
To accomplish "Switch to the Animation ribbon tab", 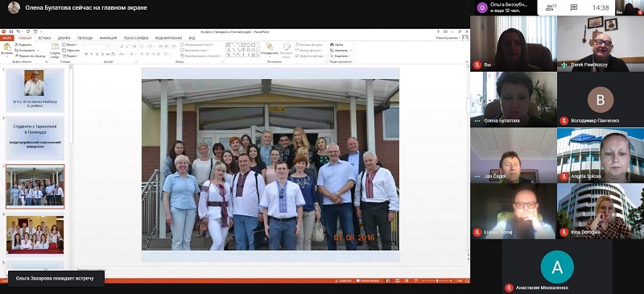I will click(x=108, y=38).
